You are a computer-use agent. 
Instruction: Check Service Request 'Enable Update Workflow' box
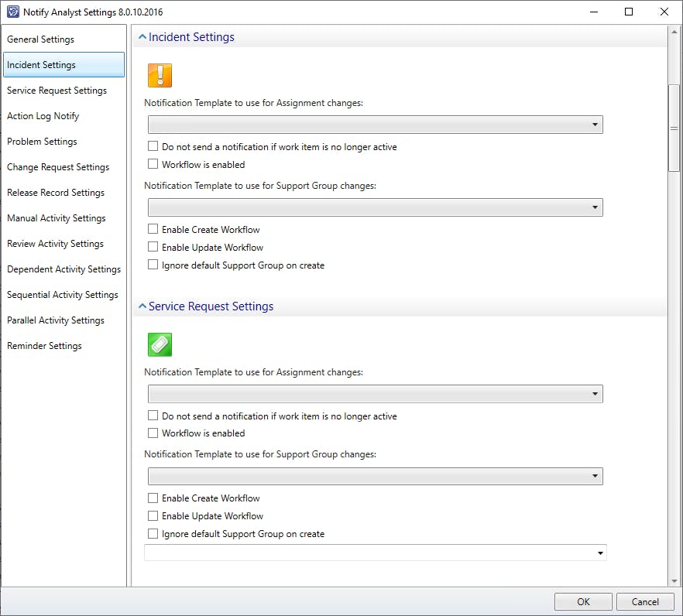click(x=153, y=516)
